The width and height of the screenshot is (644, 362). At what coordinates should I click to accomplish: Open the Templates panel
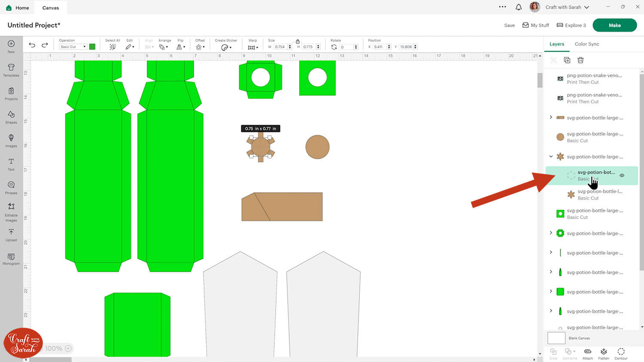coord(11,69)
